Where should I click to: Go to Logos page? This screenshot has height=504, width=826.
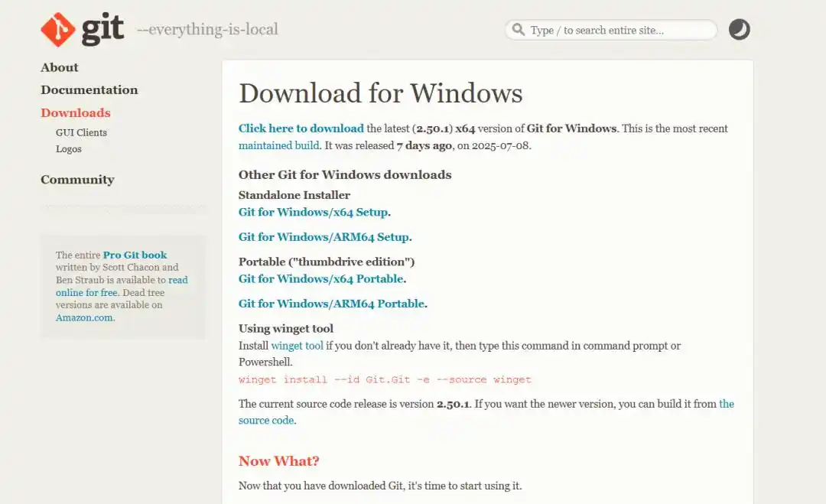pyautogui.click(x=69, y=149)
